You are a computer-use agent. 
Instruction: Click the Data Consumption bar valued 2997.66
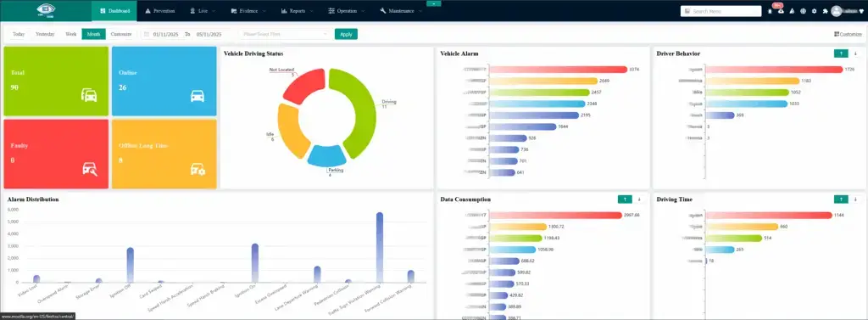(x=556, y=215)
